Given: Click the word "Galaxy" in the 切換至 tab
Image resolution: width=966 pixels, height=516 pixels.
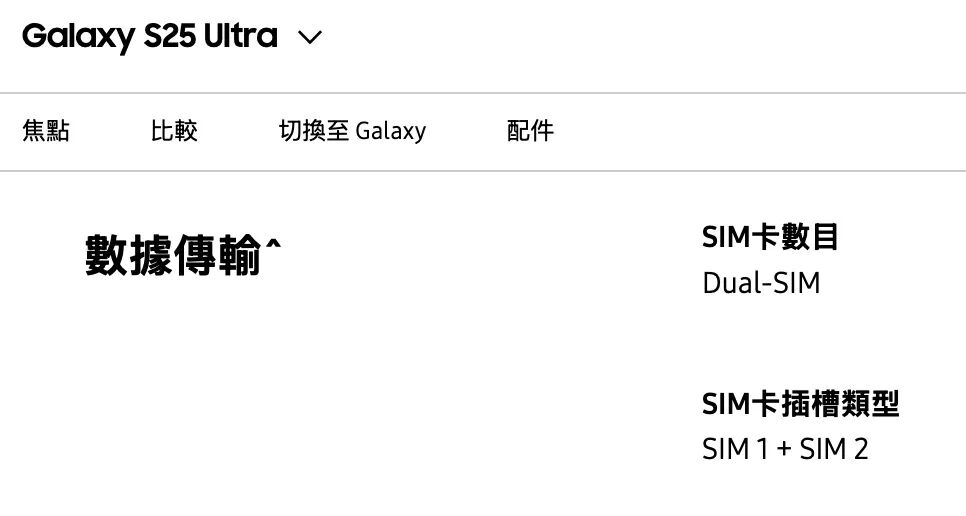Looking at the screenshot, I should [x=391, y=131].
